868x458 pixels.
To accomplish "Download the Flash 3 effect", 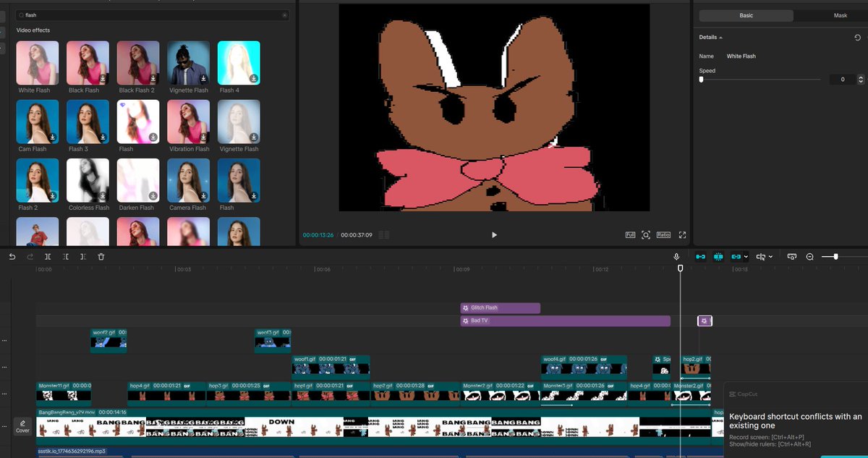I will tap(103, 137).
